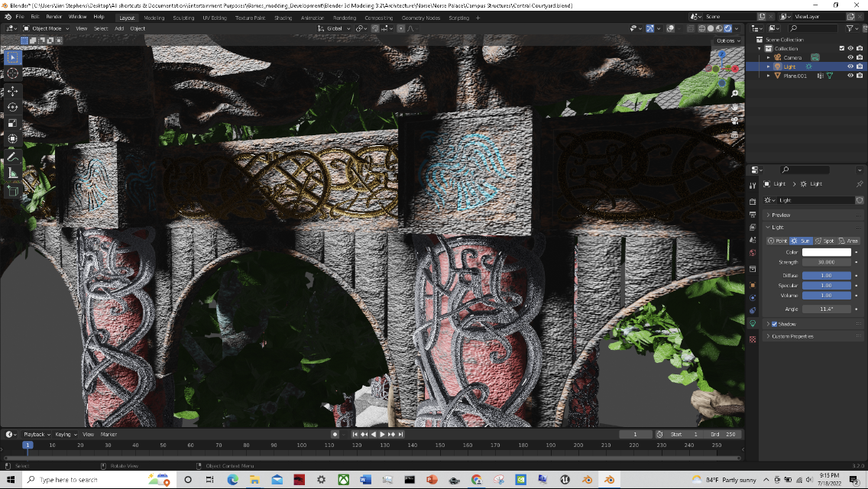Open the Object Mode dropdown

[46, 28]
